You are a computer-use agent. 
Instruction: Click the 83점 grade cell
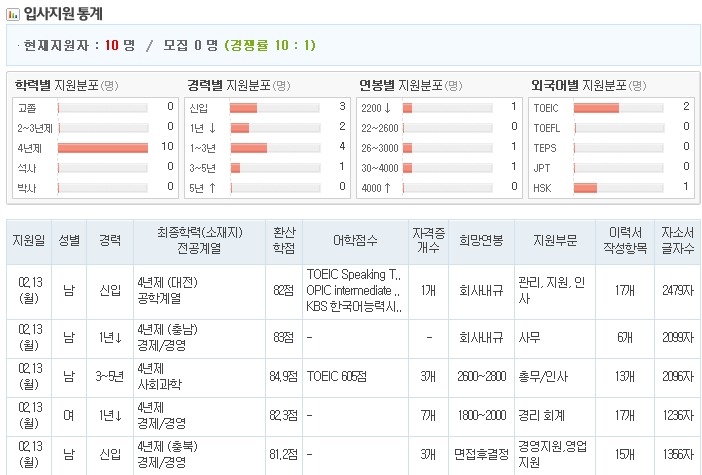click(x=284, y=338)
